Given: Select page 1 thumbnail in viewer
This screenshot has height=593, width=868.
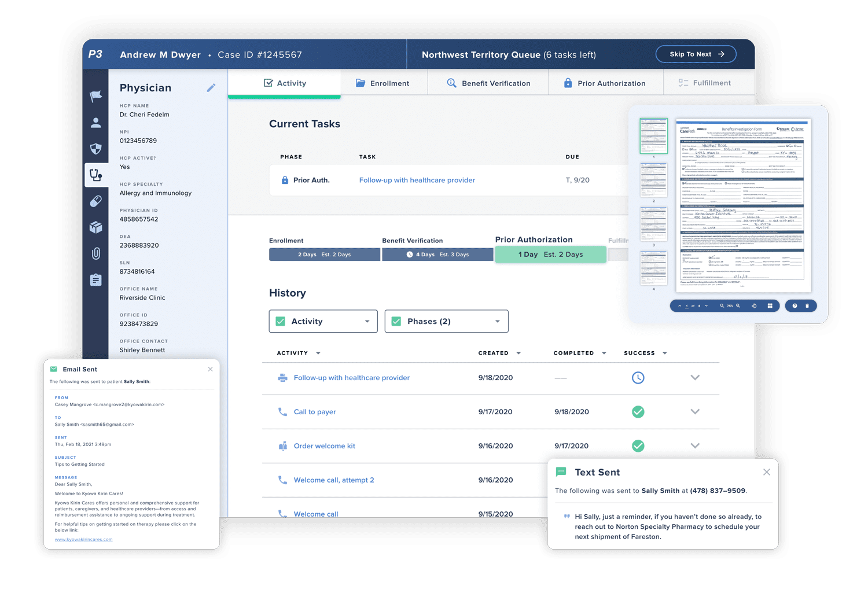Looking at the screenshot, I should point(653,136).
